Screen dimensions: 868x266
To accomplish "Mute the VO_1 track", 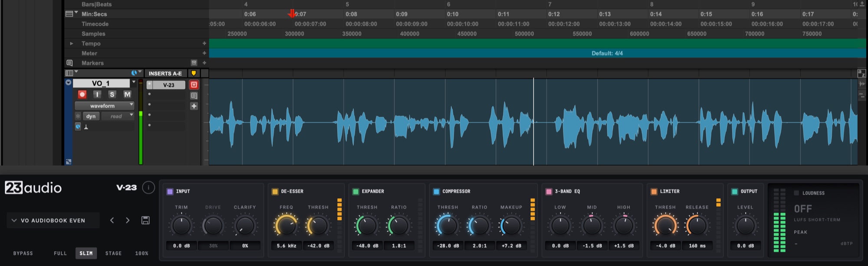I will point(127,94).
